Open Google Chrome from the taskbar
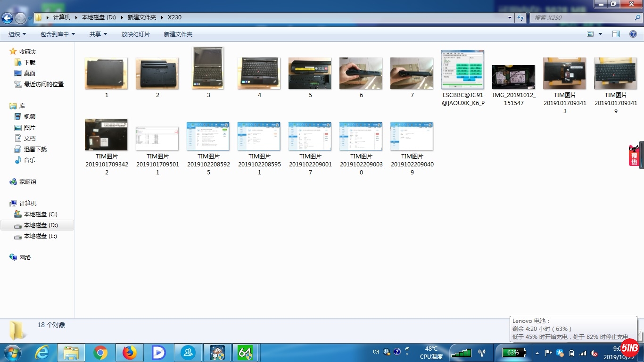Screen dimensions: 644x362 point(100,352)
